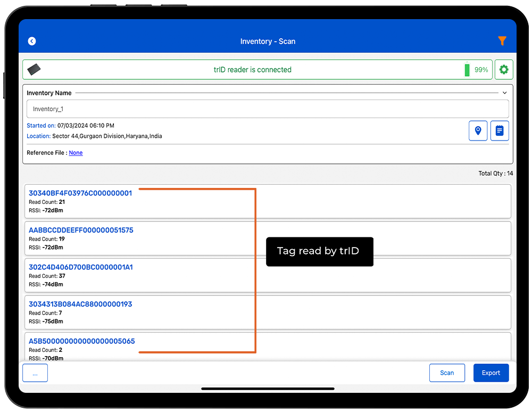Open the notes clipboard icon
This screenshot has width=532, height=412.
500,130
